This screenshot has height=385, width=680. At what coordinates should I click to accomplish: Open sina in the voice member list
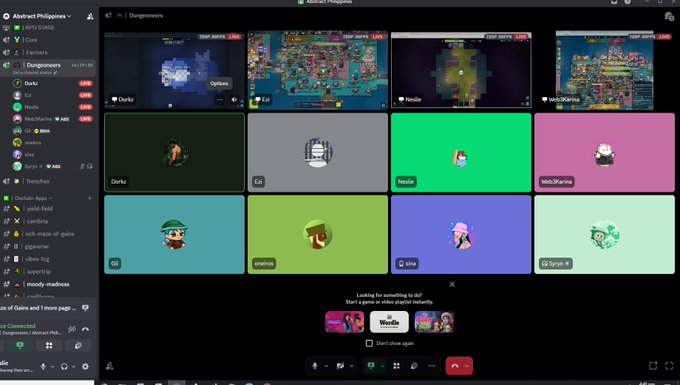[x=52, y=154]
